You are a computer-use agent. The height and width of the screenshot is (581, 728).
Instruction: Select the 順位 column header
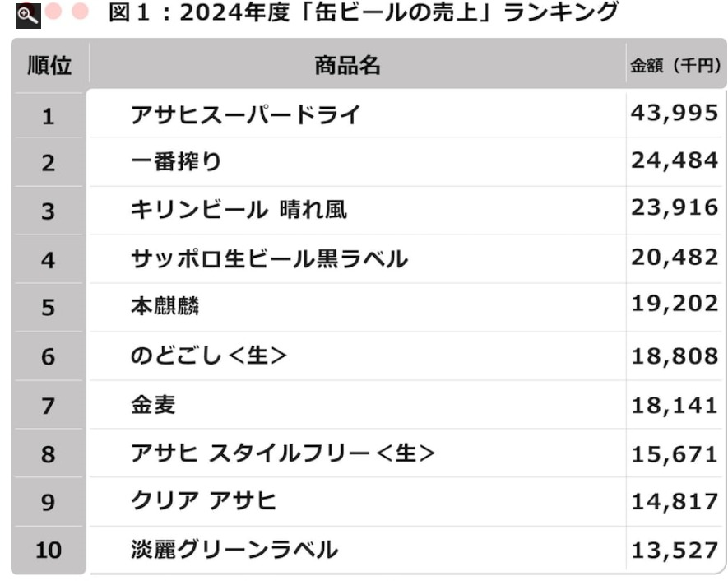pyautogui.click(x=49, y=66)
